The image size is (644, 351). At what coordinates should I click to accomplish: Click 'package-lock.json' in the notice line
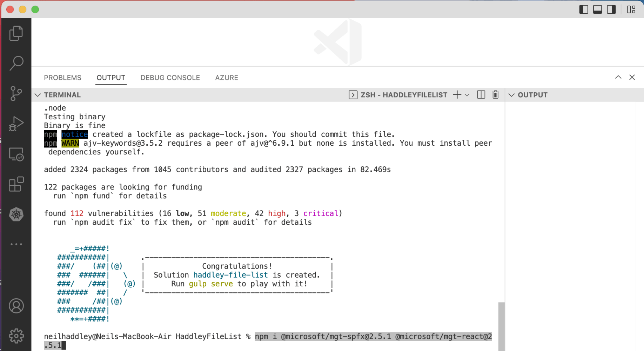[x=226, y=134]
